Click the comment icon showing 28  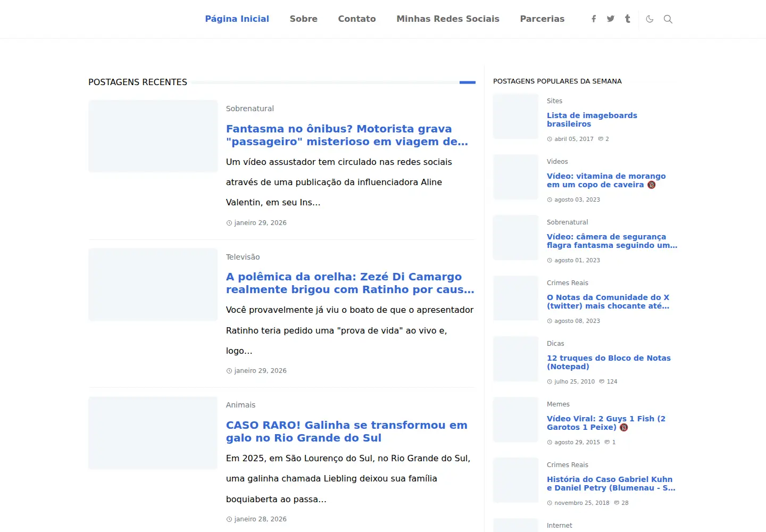617,503
